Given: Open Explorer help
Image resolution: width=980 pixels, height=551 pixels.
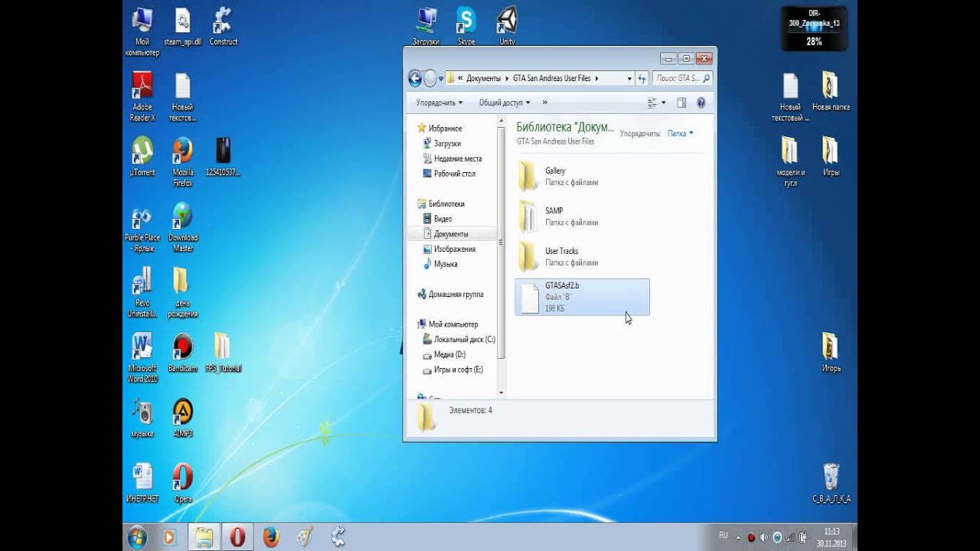Looking at the screenshot, I should click(701, 103).
